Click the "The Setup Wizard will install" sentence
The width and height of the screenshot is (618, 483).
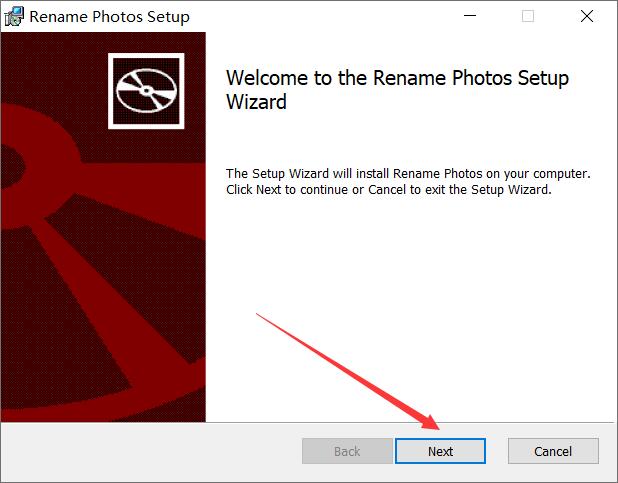(408, 173)
